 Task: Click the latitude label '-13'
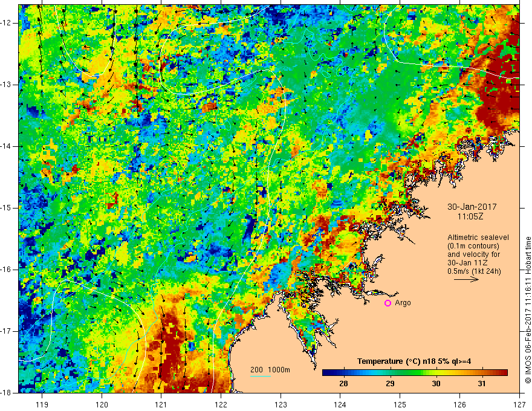point(7,85)
